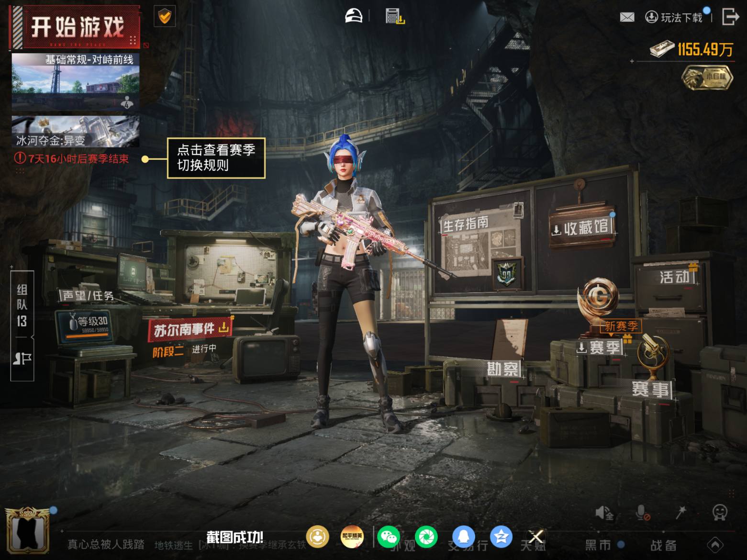Select the 冰河夺金:异变 mode thumbnail
The image size is (747, 560).
pos(76,131)
